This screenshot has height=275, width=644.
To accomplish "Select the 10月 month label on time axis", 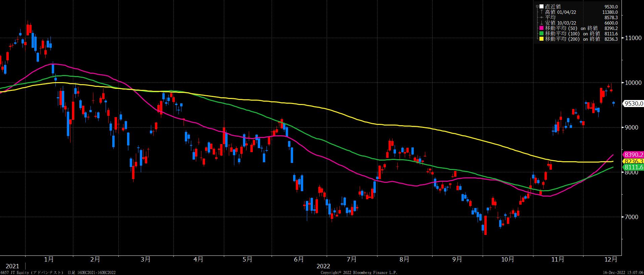I will (508, 259).
